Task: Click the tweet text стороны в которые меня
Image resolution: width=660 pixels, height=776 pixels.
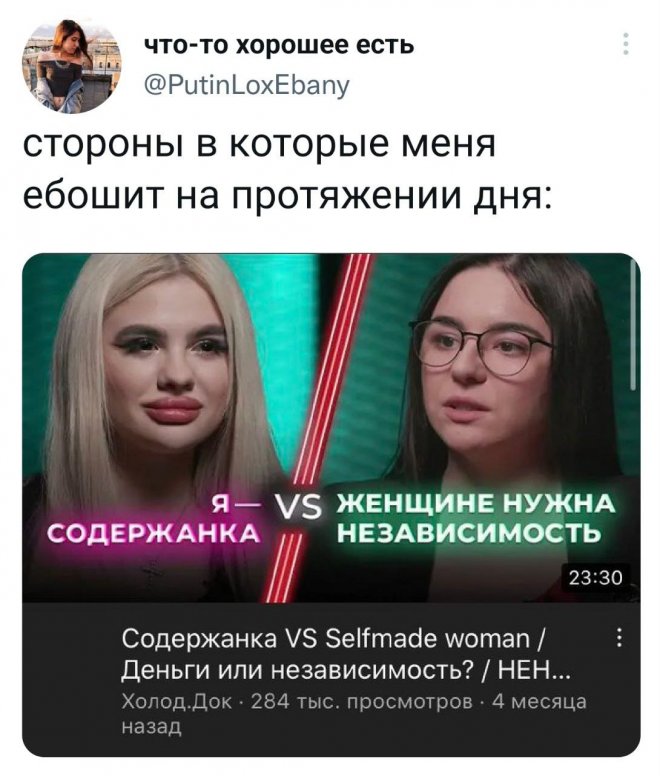Action: tap(259, 144)
